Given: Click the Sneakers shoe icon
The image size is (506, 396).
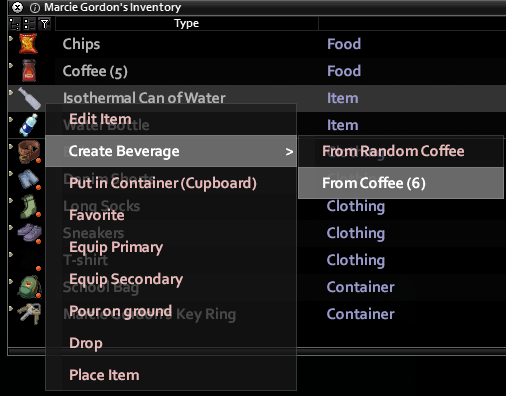Looking at the screenshot, I should click(29, 233).
